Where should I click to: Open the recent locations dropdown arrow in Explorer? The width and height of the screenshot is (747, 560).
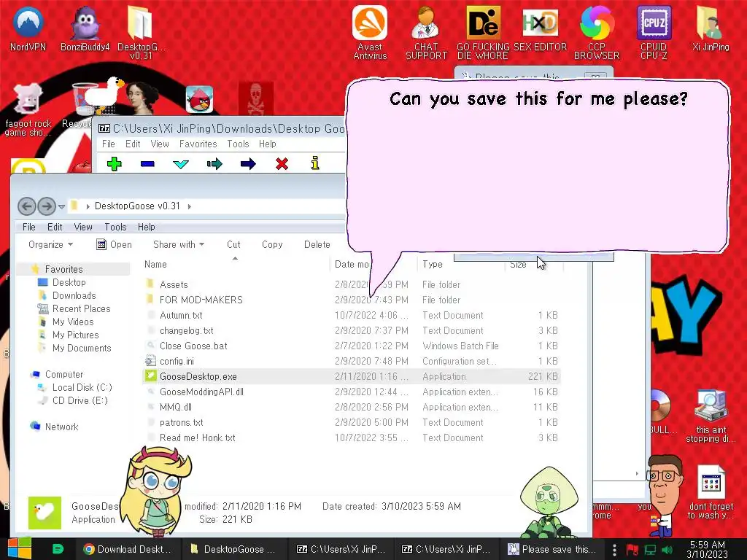pyautogui.click(x=61, y=206)
